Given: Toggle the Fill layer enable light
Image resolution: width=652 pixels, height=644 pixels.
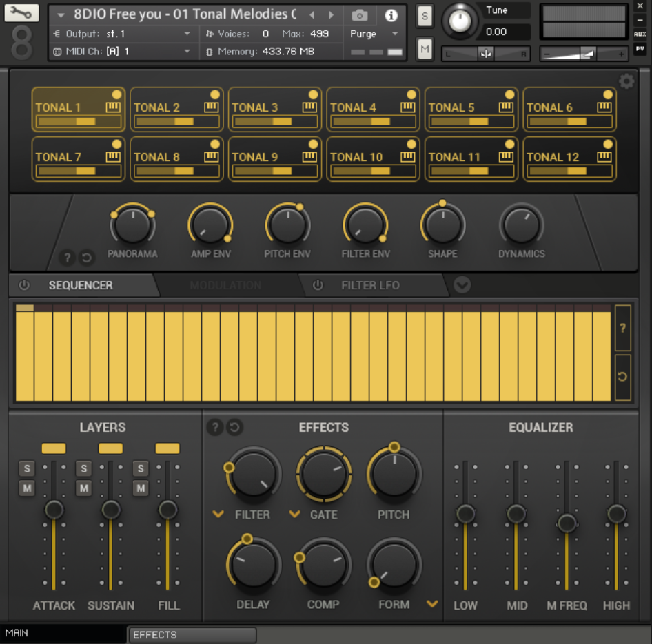Looking at the screenshot, I should tap(167, 448).
